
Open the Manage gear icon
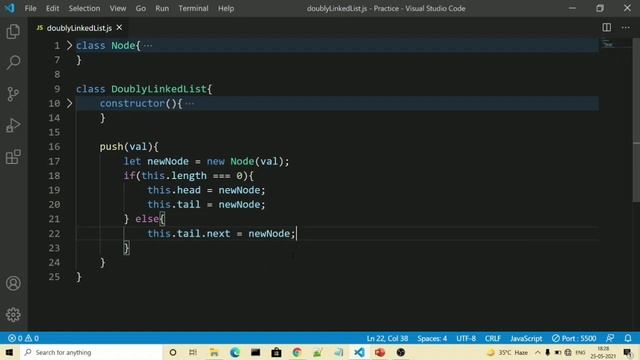click(13, 315)
